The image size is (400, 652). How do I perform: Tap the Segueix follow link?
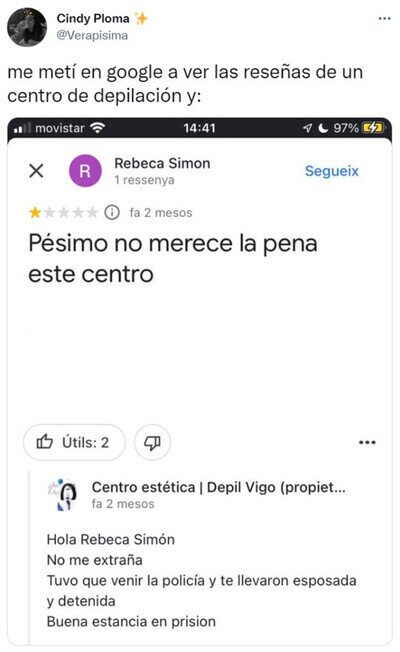coord(331,171)
